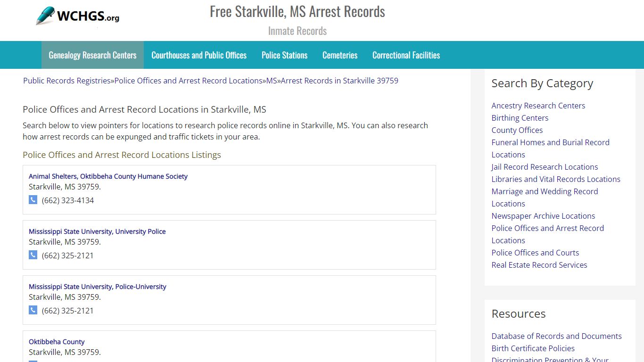This screenshot has width=644, height=362.
Task: Click the MS breadcrumb link
Action: (272, 81)
